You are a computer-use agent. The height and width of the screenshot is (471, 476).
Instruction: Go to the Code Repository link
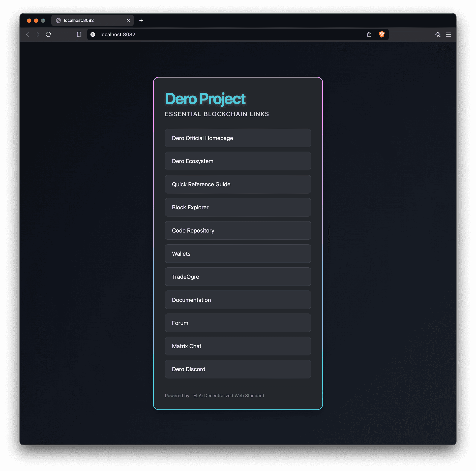tap(238, 230)
